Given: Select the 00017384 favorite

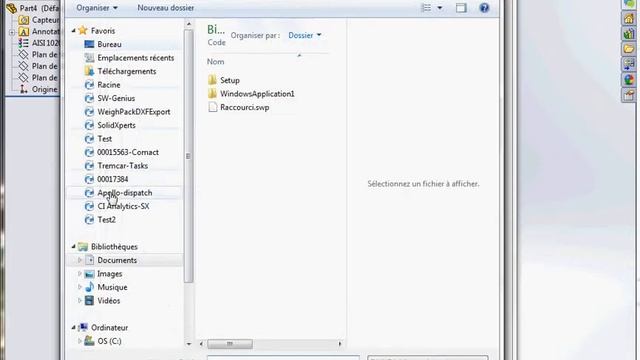Looking at the screenshot, I should click(x=113, y=179).
